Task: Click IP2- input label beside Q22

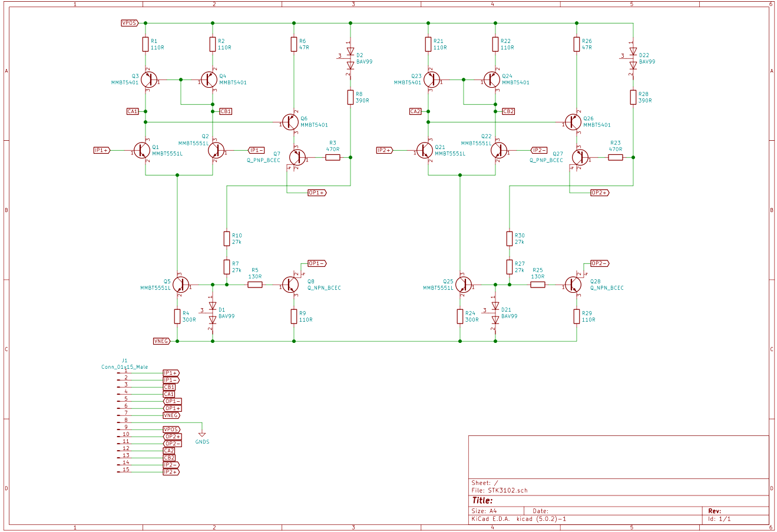Action: (x=539, y=150)
